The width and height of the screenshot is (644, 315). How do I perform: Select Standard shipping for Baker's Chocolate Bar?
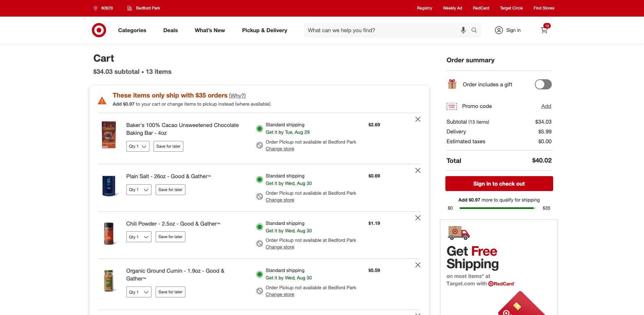point(260,129)
